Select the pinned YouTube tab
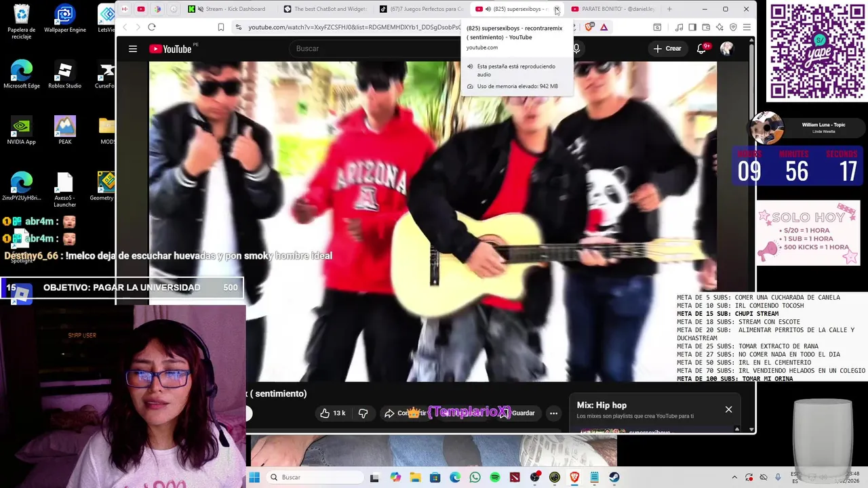 pos(141,9)
